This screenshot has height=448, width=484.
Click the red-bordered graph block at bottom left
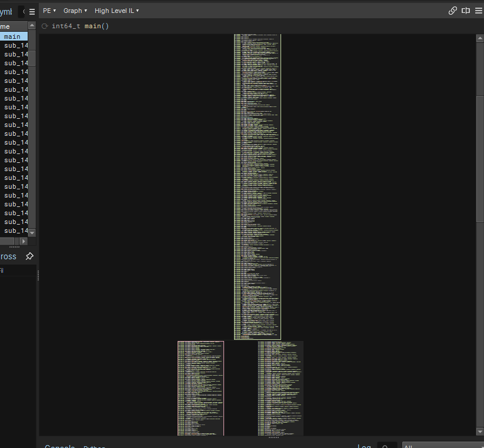point(201,388)
